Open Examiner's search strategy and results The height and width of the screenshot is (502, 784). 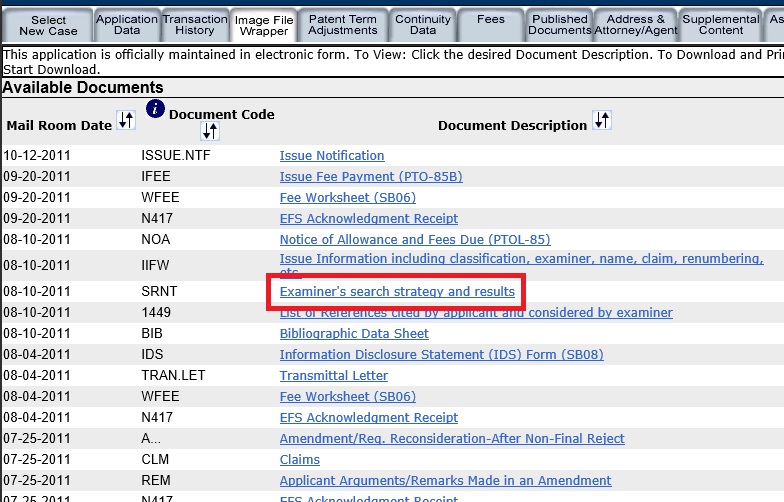coord(397,292)
